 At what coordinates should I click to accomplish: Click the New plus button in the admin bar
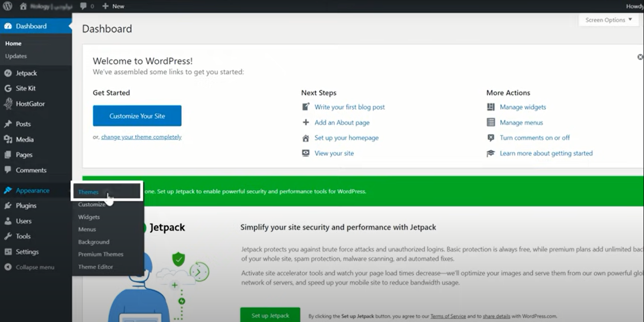(x=113, y=6)
